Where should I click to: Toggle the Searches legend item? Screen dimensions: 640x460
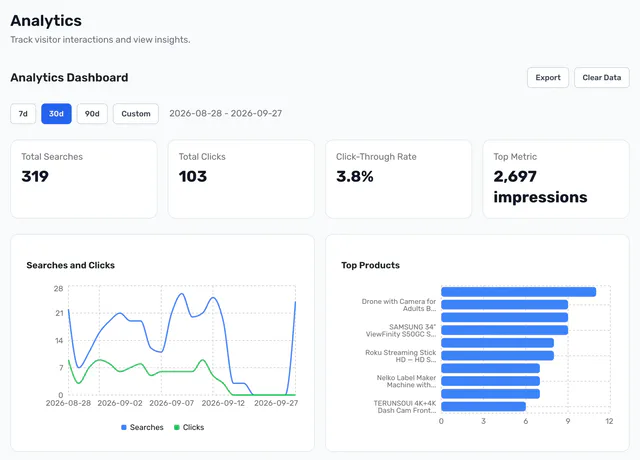coord(142,427)
